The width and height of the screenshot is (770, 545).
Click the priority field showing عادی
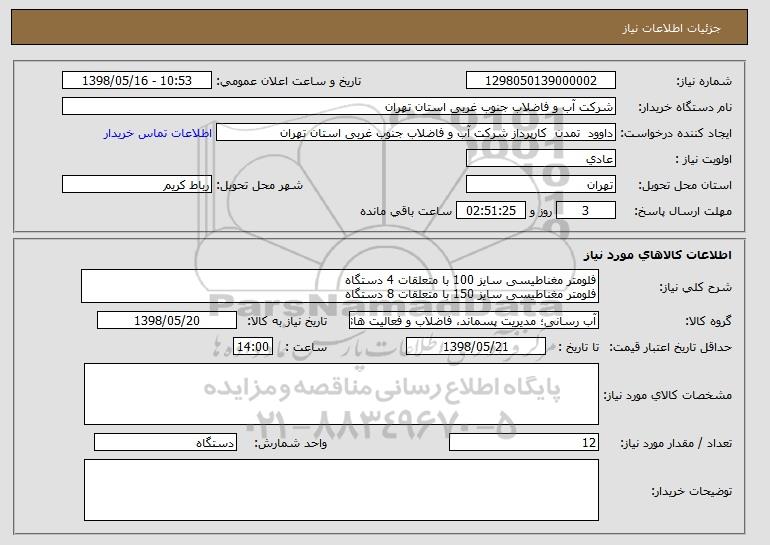[541, 159]
